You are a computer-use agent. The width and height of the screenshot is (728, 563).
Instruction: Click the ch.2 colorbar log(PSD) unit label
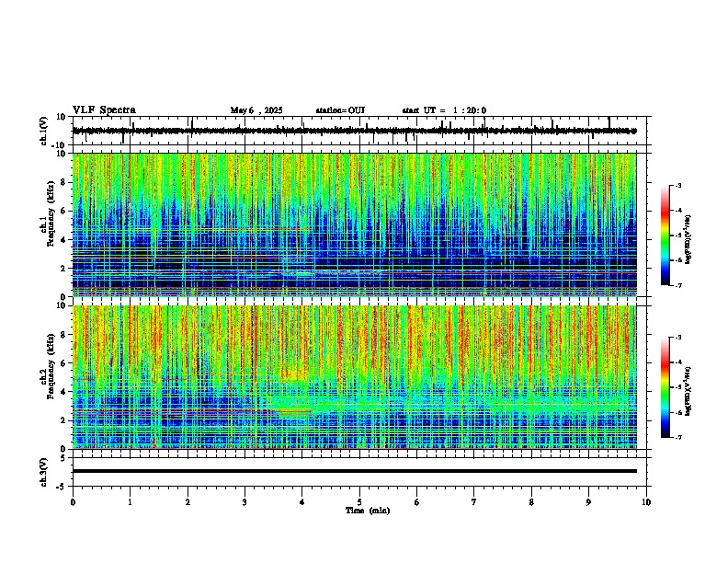688,391
